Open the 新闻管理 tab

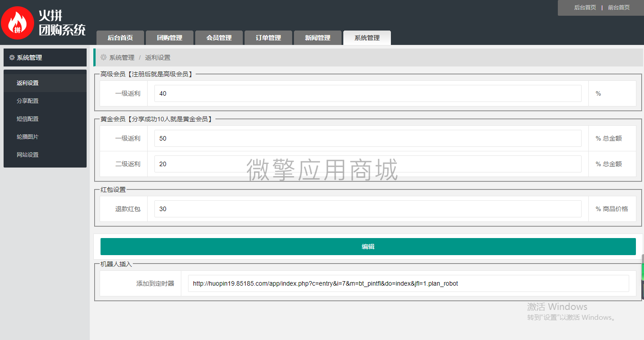click(318, 38)
